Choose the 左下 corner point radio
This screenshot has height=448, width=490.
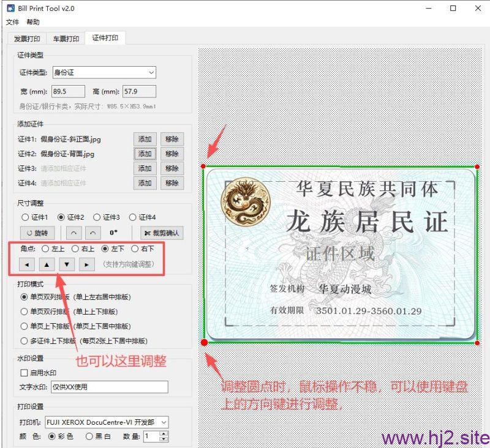[105, 249]
